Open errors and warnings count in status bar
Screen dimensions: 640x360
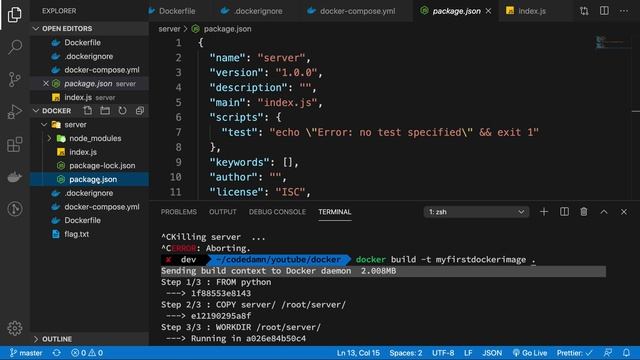[x=87, y=353]
